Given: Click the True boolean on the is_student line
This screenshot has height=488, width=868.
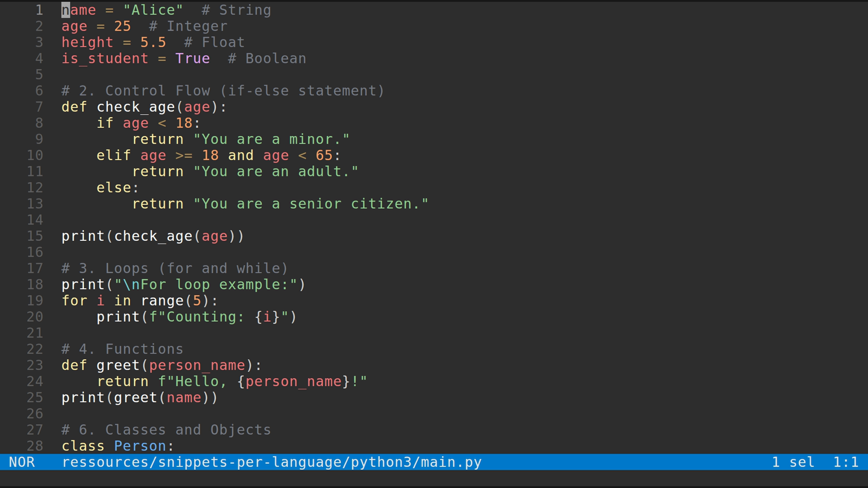Looking at the screenshot, I should click(x=192, y=58).
